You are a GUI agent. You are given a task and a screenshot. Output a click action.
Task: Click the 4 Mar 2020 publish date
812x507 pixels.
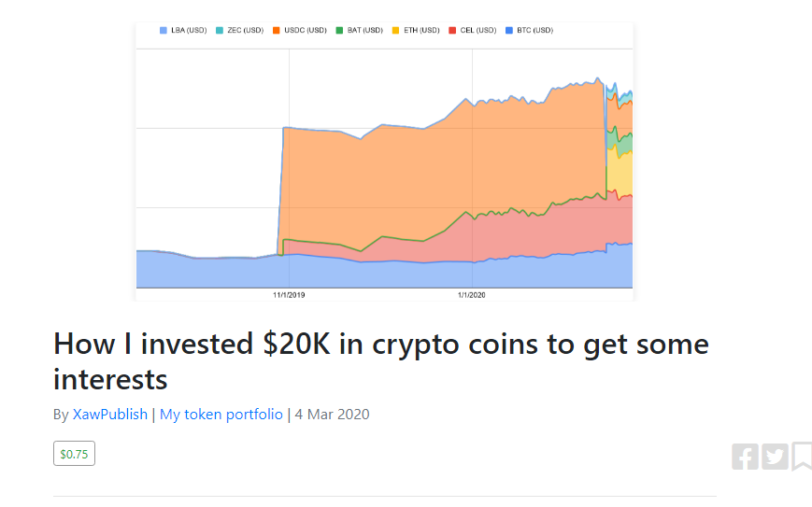pos(332,415)
